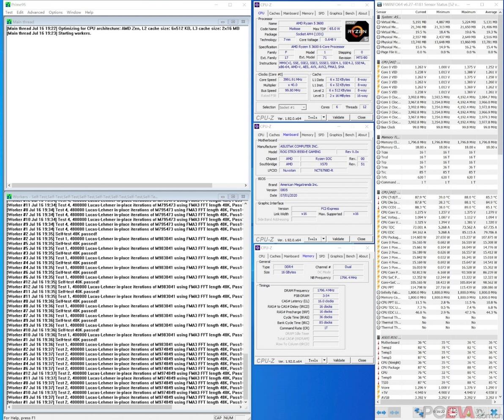Screen dimensions: 504x420
Task: Switch to SPD tab in CPU-Z Mainboard window
Action: pos(321,135)
